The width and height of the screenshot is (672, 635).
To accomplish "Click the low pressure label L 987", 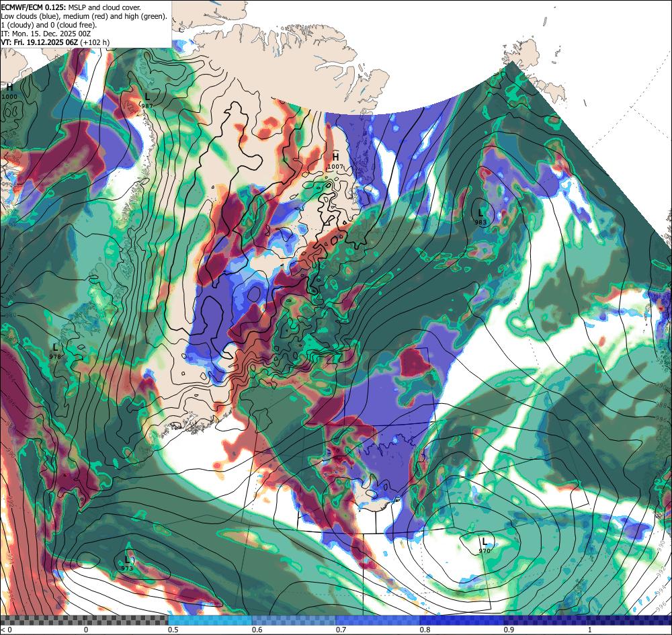I will [147, 101].
